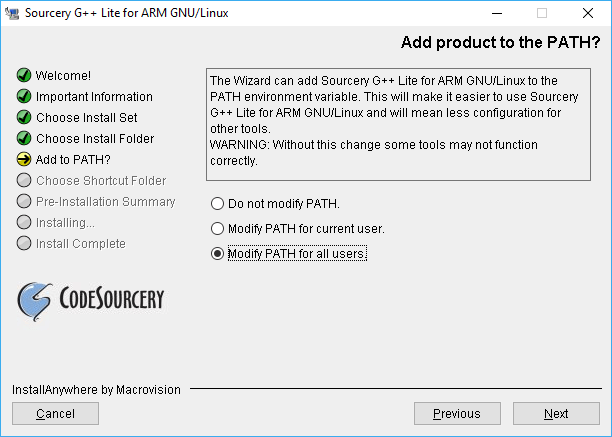The height and width of the screenshot is (437, 612).
Task: Return to the Previous step
Action: coord(457,414)
